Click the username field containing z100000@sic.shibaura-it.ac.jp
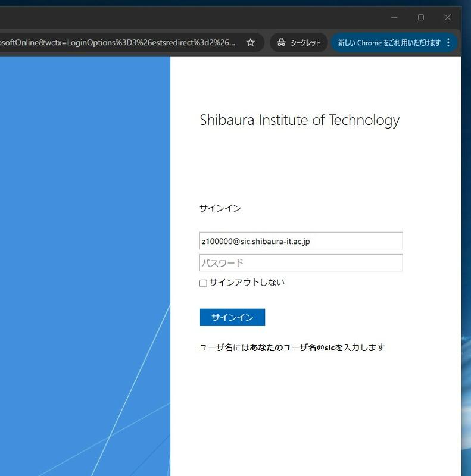This screenshot has width=471, height=476. pyautogui.click(x=301, y=241)
